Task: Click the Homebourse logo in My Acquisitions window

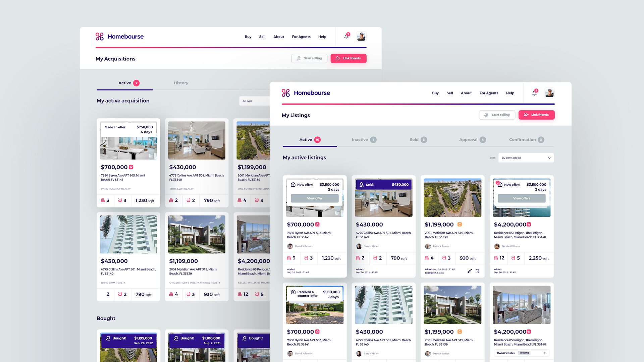Action: 119,37
